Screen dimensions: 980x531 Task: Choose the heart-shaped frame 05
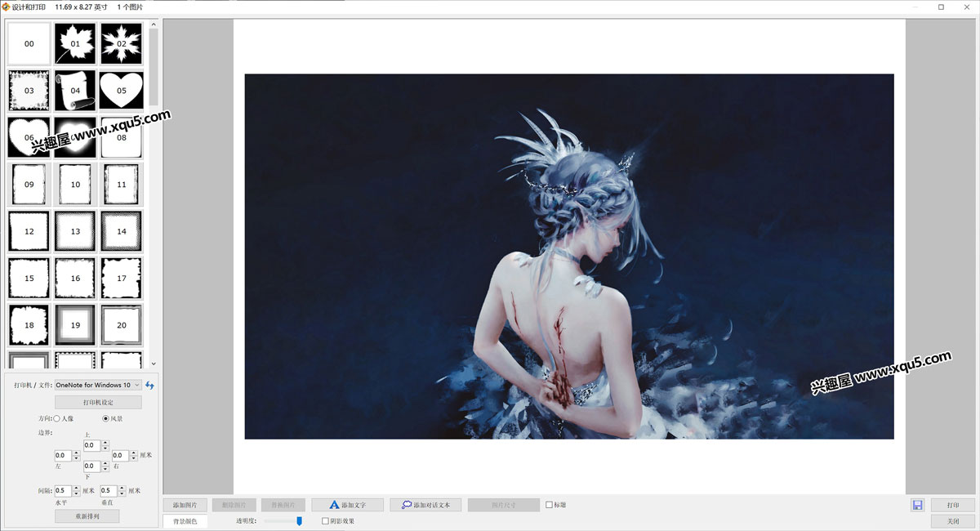pyautogui.click(x=122, y=90)
